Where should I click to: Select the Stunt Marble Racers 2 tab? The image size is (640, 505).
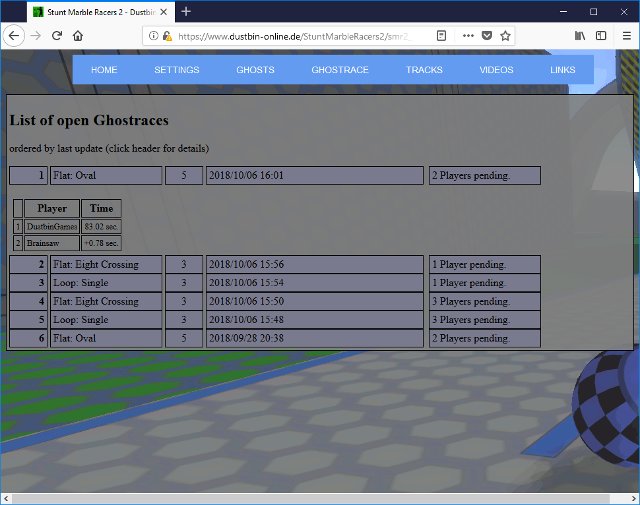pos(101,12)
